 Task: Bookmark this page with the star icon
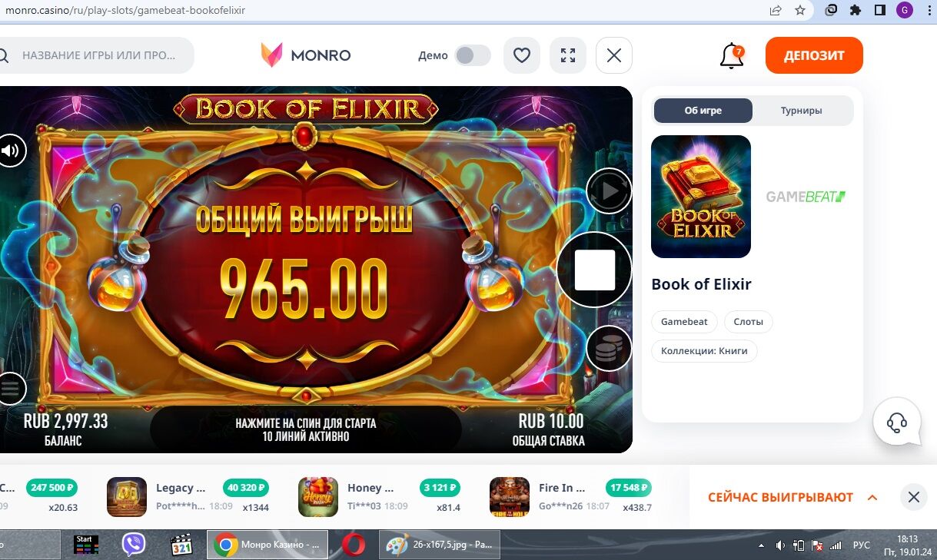(x=800, y=11)
